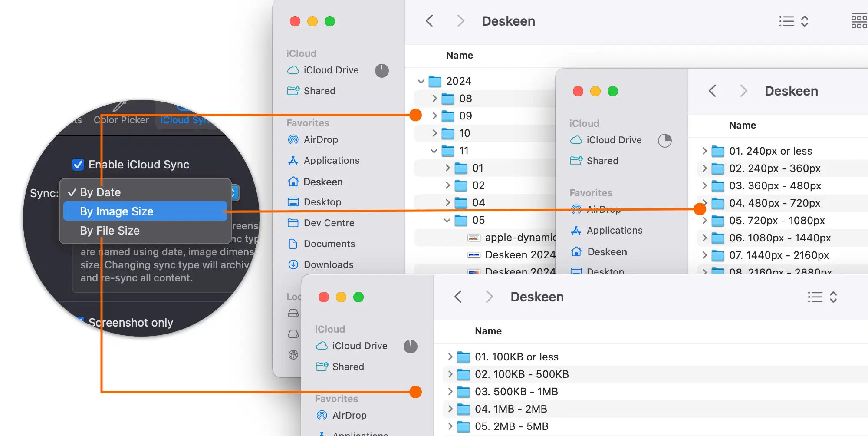The image size is (868, 436).
Task: Expand the 01 subfolder under 11
Action: pyautogui.click(x=447, y=168)
